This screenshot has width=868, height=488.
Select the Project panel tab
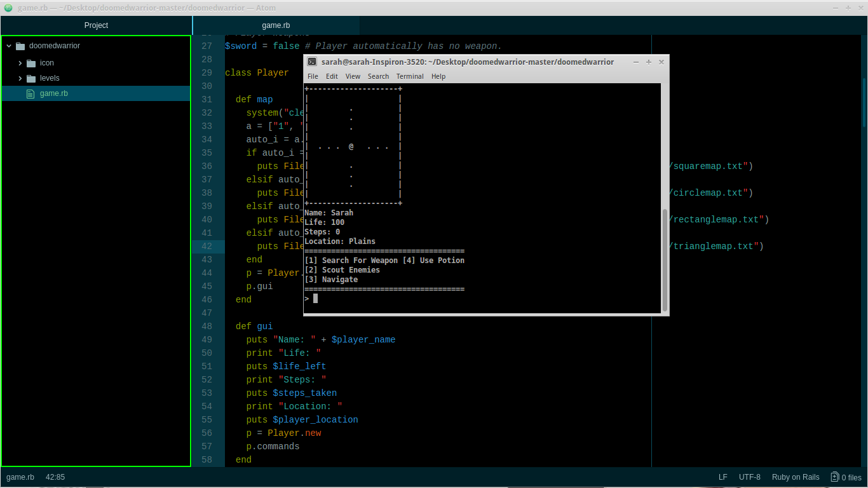tap(96, 25)
